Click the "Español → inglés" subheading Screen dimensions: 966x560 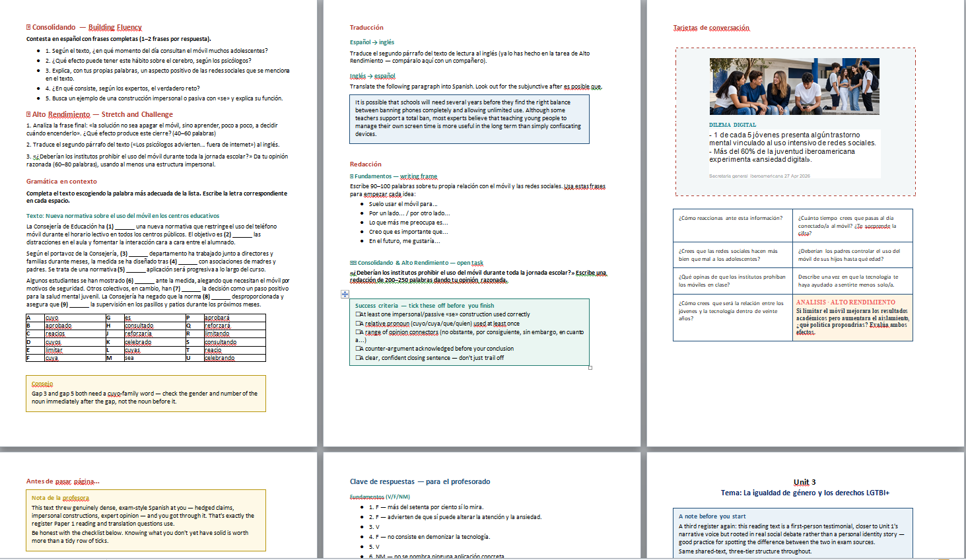372,42
